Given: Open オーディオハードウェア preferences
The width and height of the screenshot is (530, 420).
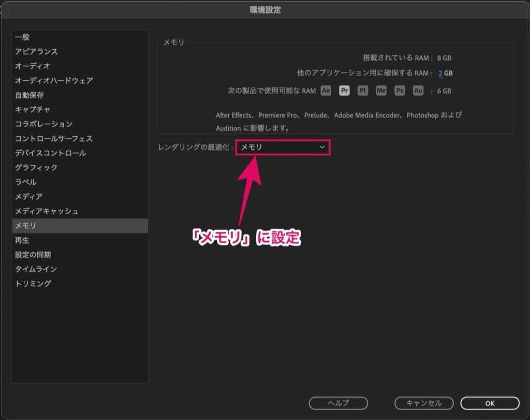Looking at the screenshot, I should coord(80,80).
